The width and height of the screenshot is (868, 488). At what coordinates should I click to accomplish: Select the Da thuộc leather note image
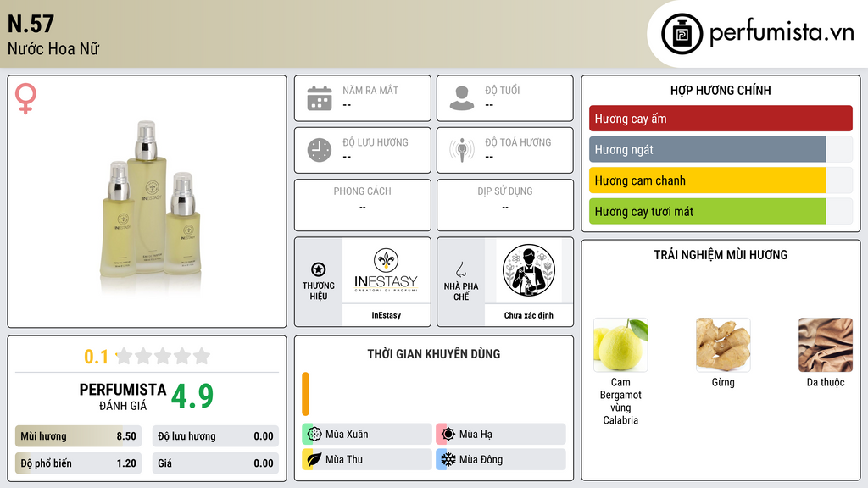[826, 345]
